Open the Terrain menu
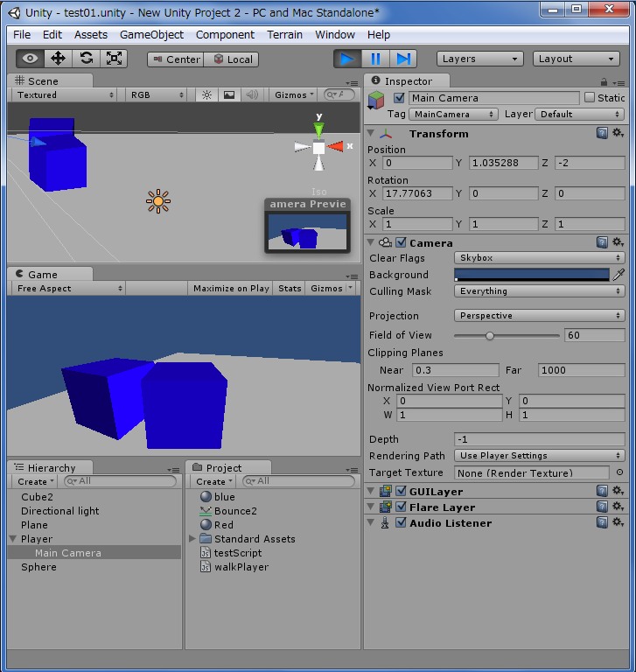The height and width of the screenshot is (672, 636). click(x=284, y=35)
